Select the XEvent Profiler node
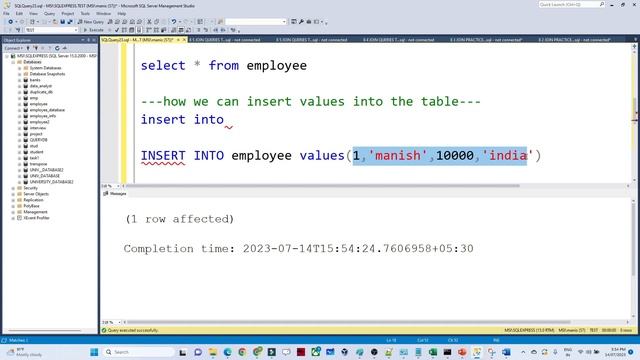 [x=36, y=218]
